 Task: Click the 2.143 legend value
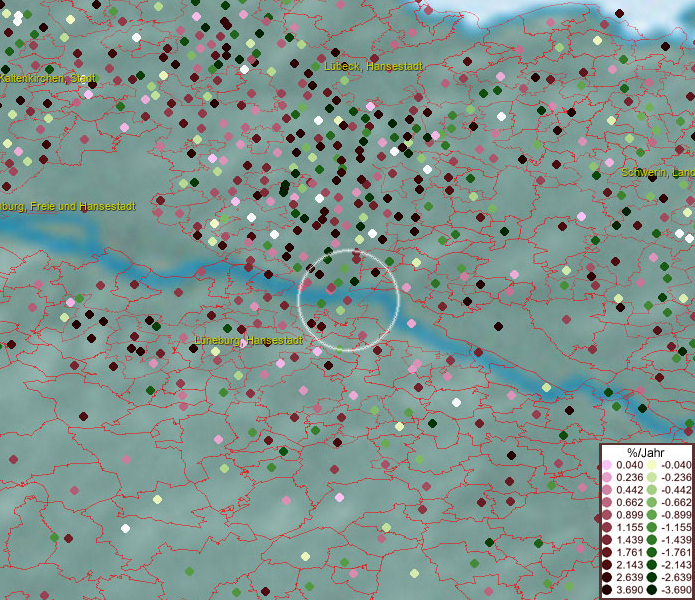click(x=629, y=565)
